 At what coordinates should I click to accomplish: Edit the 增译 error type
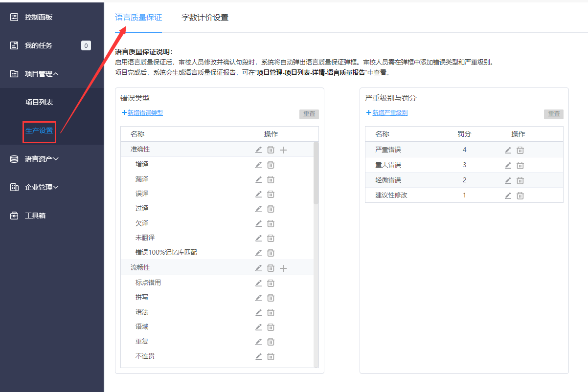coord(259,165)
